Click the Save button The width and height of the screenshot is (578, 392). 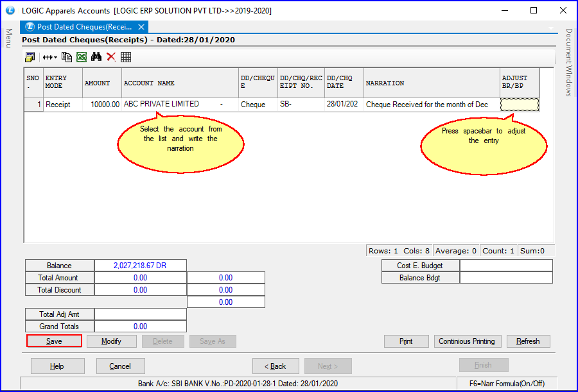(x=54, y=341)
